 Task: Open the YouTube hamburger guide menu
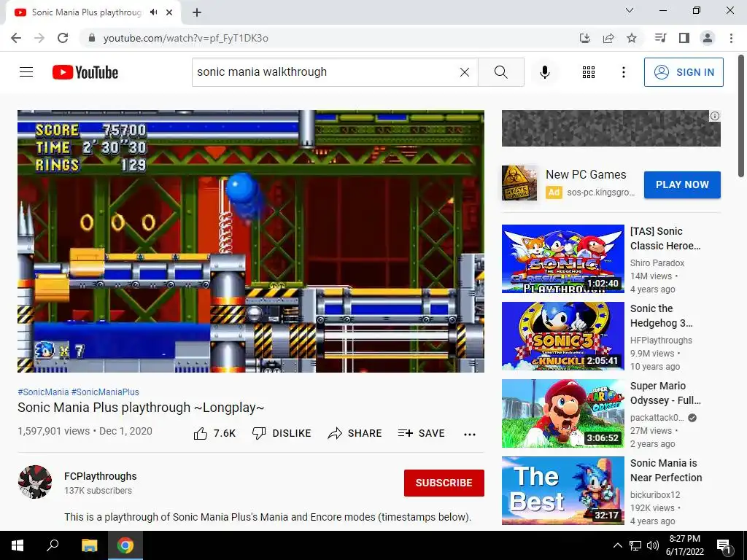pyautogui.click(x=26, y=72)
